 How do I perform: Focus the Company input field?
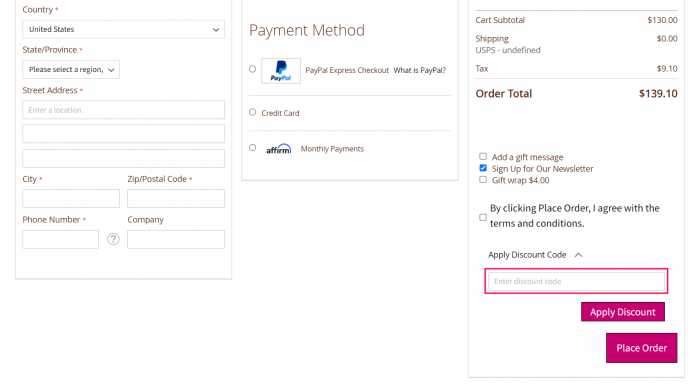pos(176,239)
